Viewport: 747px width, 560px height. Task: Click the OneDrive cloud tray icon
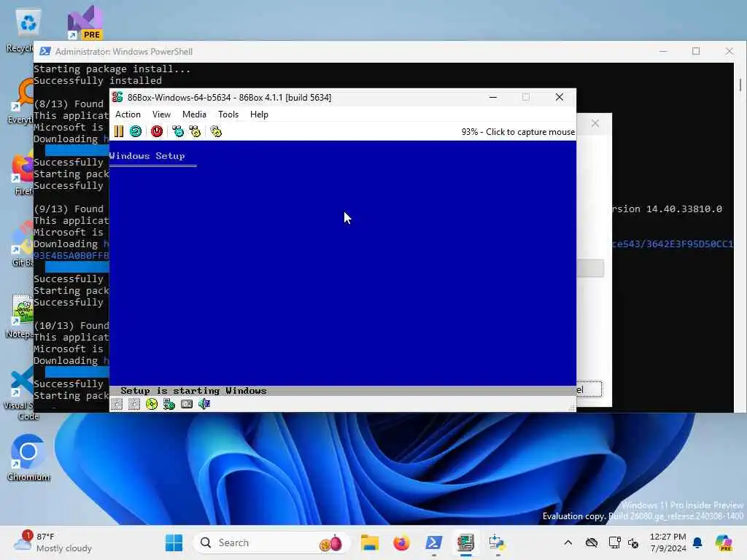(592, 542)
